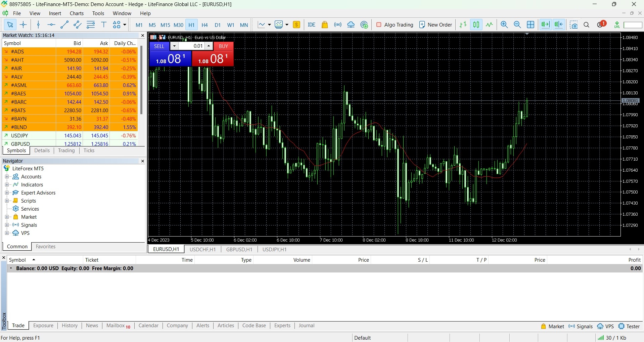644x342 pixels.
Task: Open the MQL5 IDE editor
Action: [311, 25]
